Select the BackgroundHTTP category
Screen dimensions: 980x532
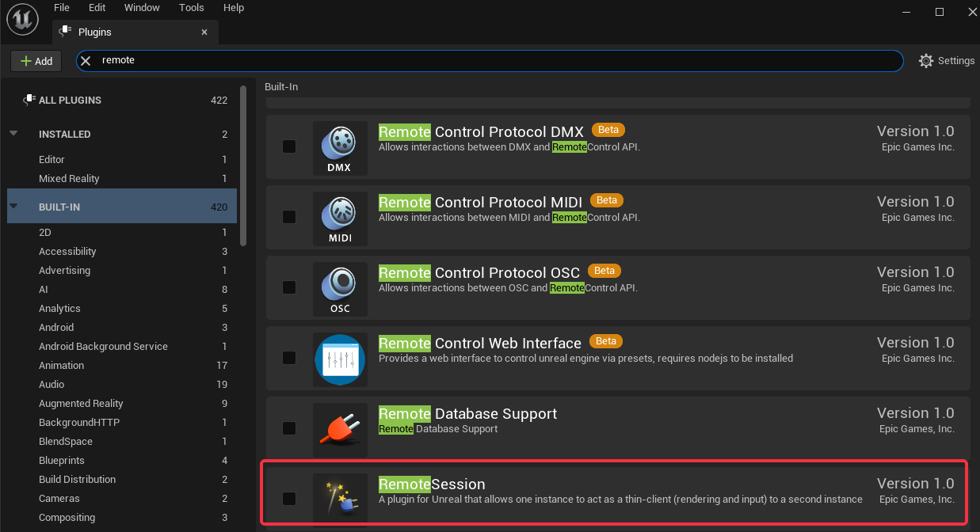[122, 422]
